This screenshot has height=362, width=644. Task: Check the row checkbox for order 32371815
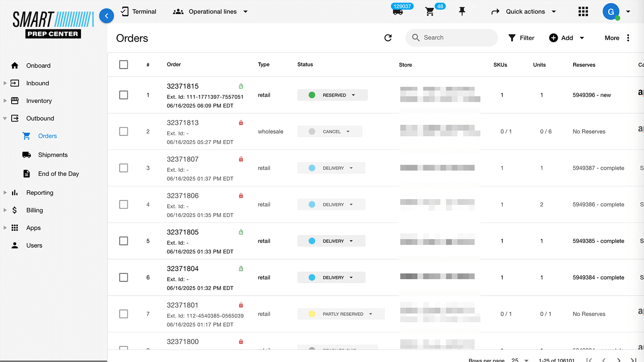124,95
